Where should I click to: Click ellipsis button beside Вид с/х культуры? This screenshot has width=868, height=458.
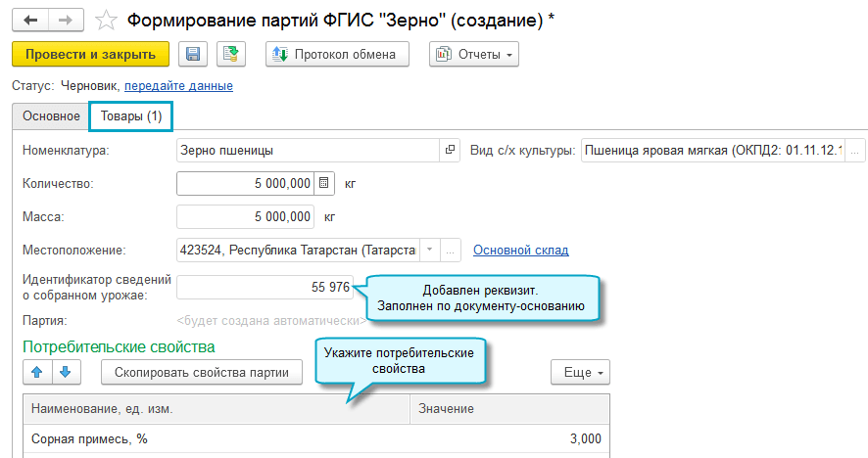pos(856,150)
